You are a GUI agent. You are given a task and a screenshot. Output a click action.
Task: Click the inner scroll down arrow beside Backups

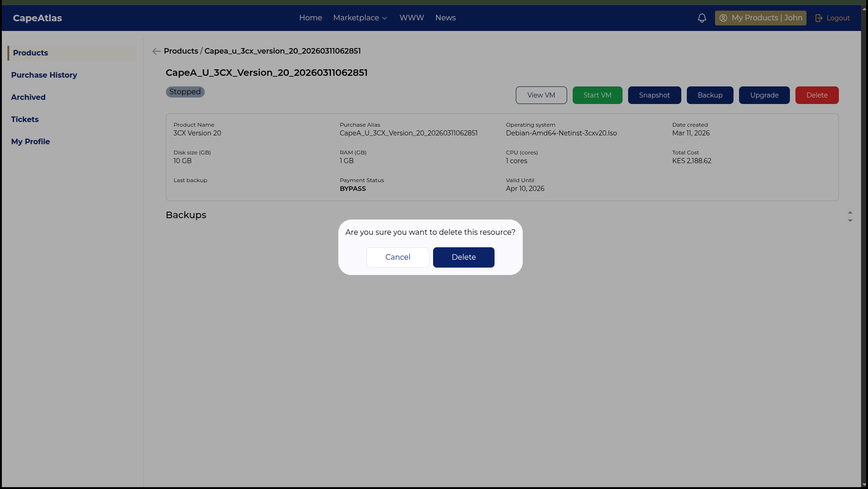pyautogui.click(x=850, y=221)
